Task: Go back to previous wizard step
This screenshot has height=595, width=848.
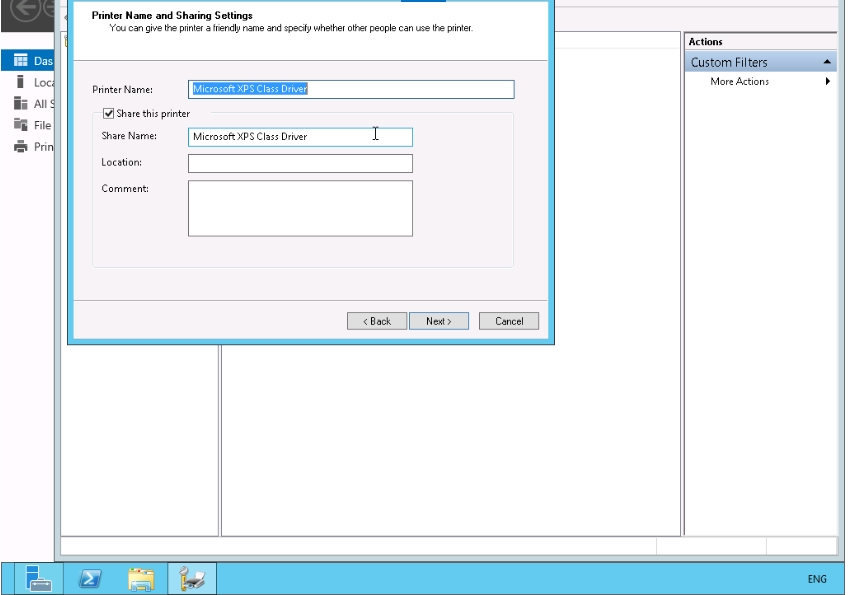Action: [377, 321]
